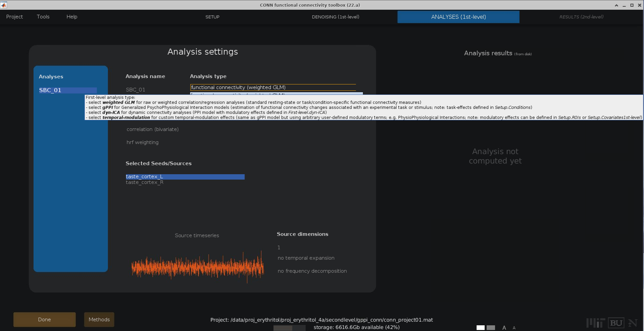Open the hrf weighting dropdown
Screen dimensions: 644x331
(143, 142)
